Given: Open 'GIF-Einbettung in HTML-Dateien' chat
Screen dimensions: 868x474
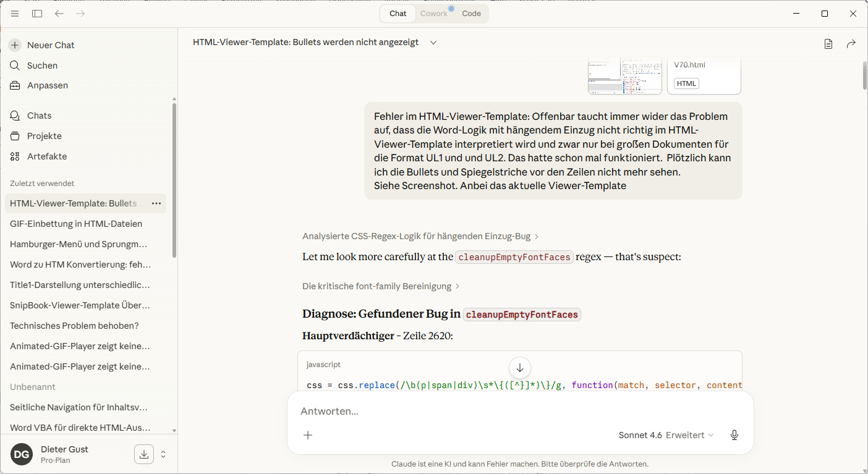Looking at the screenshot, I should [76, 224].
